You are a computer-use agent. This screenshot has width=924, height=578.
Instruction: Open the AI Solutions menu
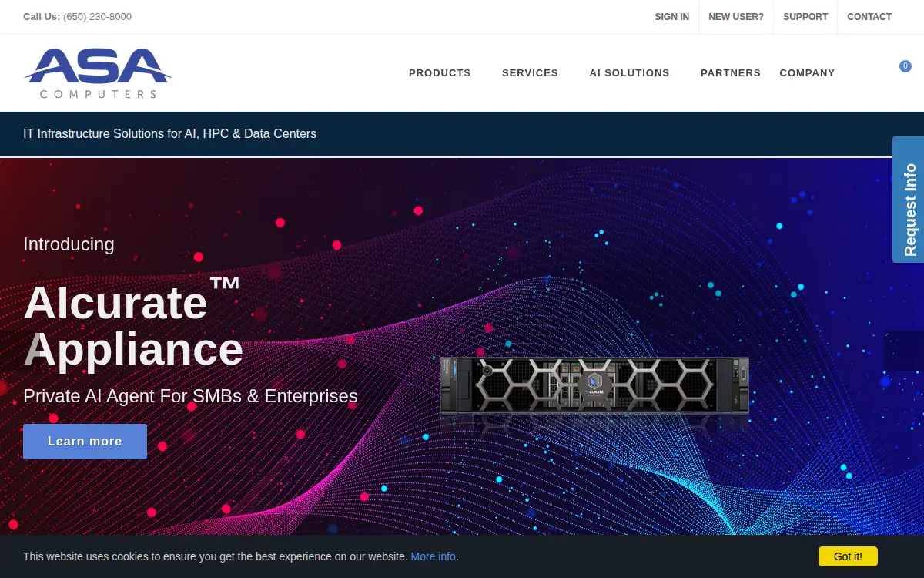coord(629,72)
